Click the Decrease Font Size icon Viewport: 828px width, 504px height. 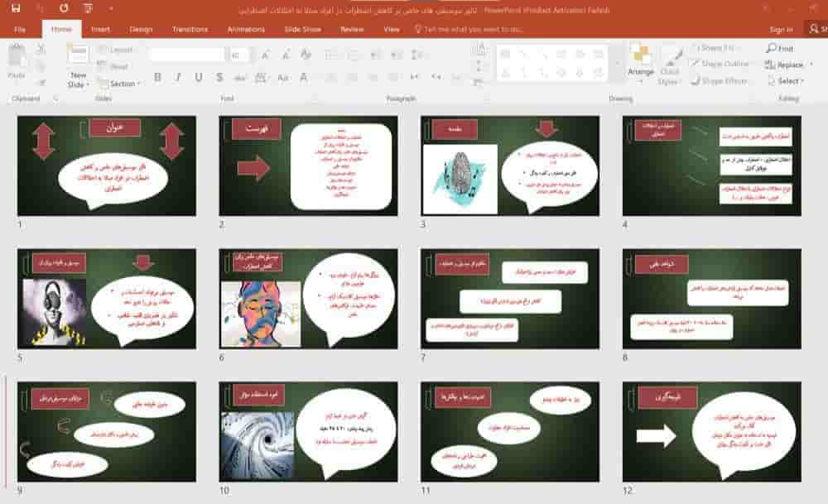(286, 55)
